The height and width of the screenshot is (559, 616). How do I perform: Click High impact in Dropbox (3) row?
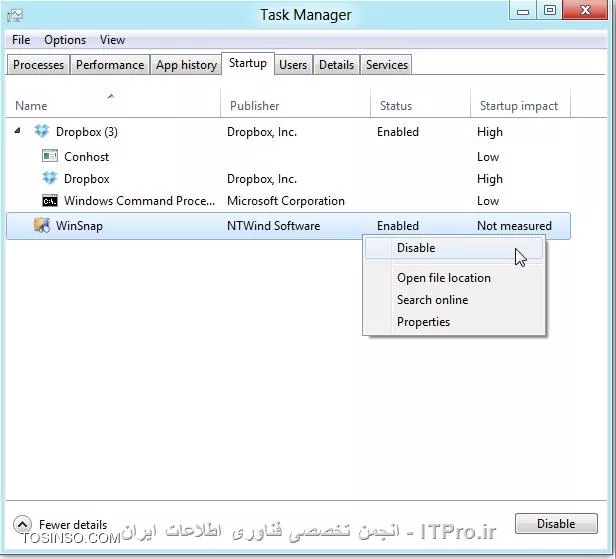490,132
